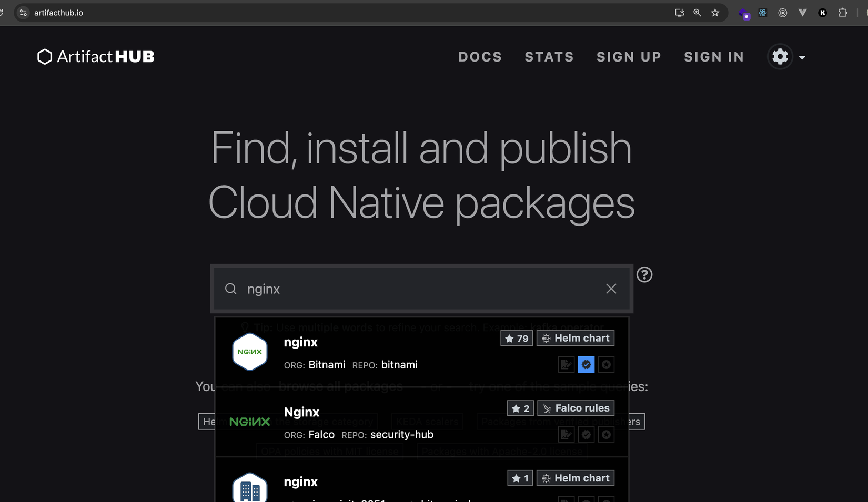This screenshot has width=868, height=502.
Task: Click verified publisher badge on Falco Nginx
Action: [x=586, y=434]
